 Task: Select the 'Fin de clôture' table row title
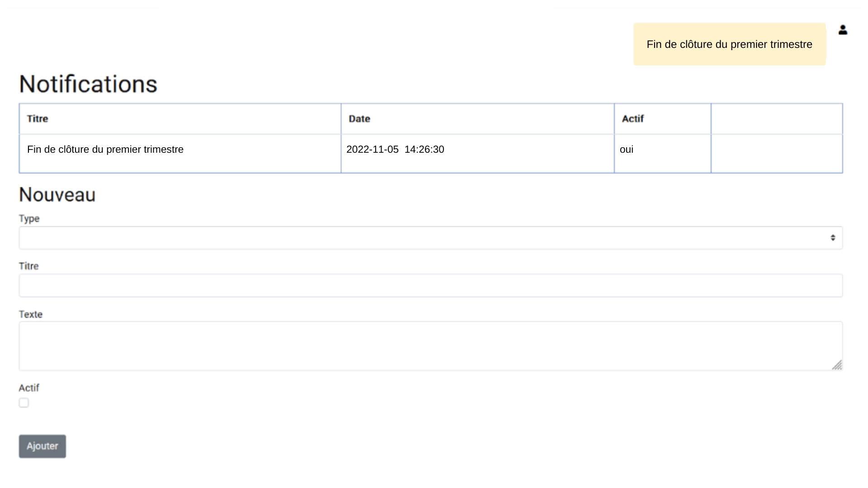105,150
